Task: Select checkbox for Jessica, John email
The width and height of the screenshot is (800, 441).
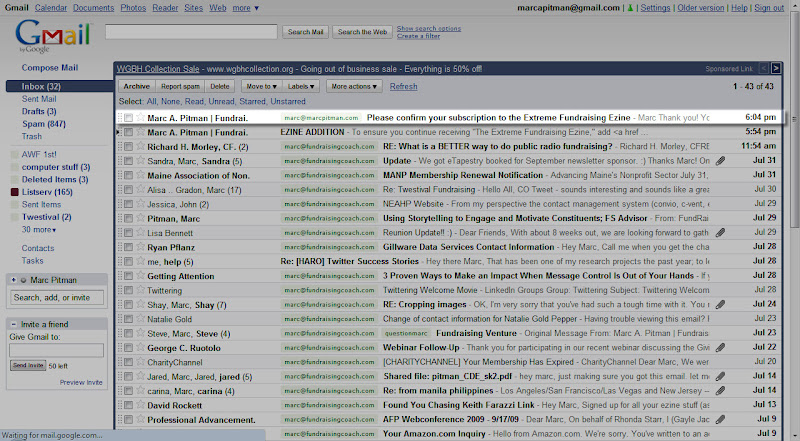Action: point(128,204)
